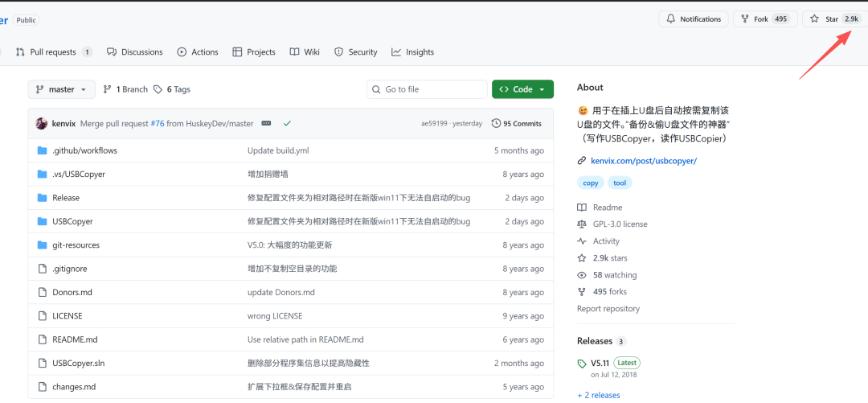Screen dimensions: 868x403
Task: Select the tool topic tag
Action: [x=620, y=183]
